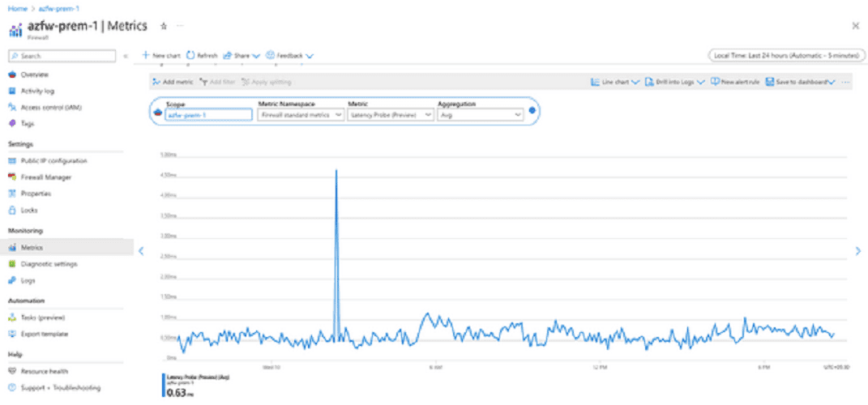868x405 pixels.
Task: Focus the sidebar Search box
Action: 62,56
